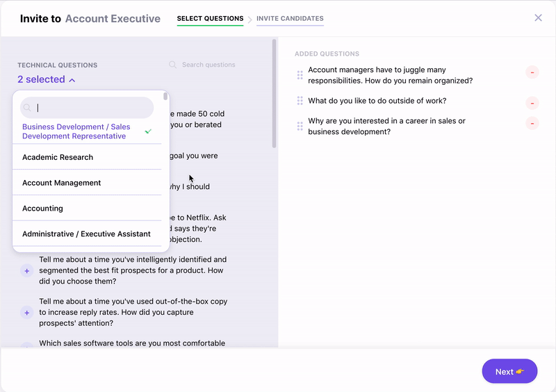
Task: Select Administrative / Executive Assistant option
Action: pyautogui.click(x=86, y=234)
